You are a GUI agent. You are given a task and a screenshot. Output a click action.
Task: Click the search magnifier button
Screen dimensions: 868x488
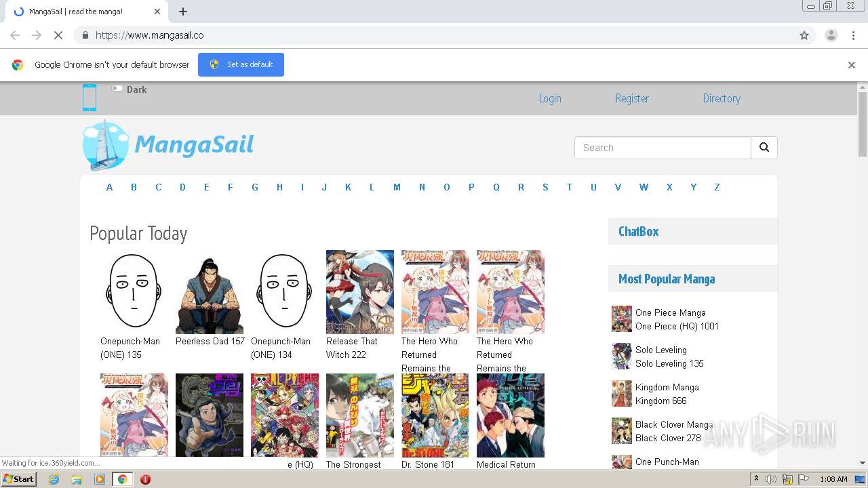click(764, 148)
